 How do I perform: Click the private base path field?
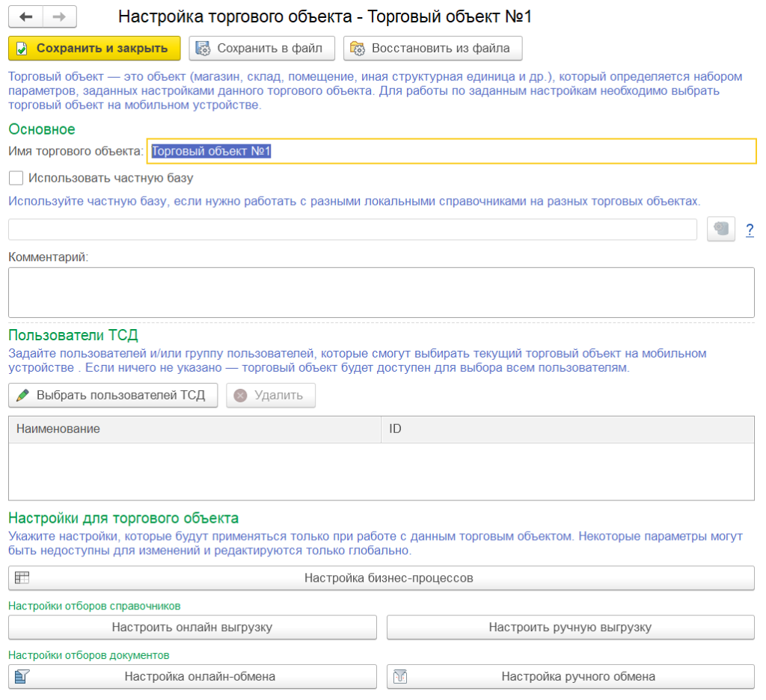[352, 230]
